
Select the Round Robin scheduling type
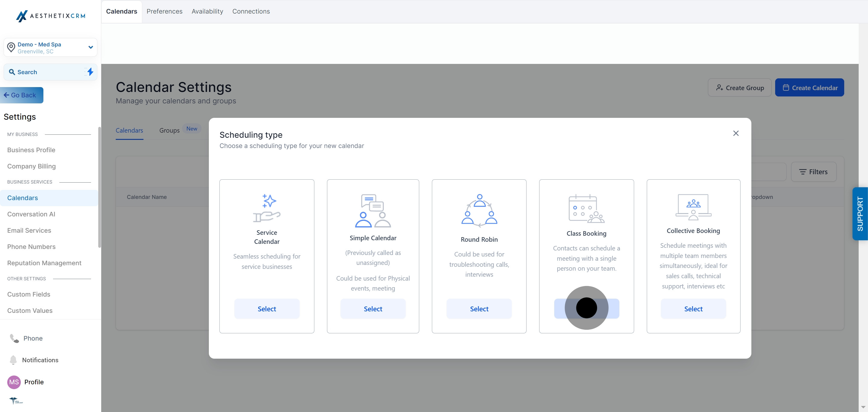479,309
